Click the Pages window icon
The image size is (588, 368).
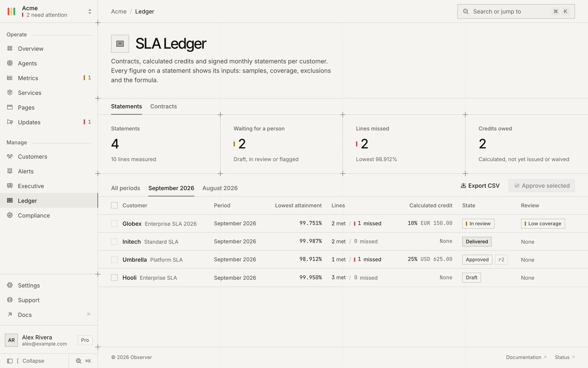[10, 107]
